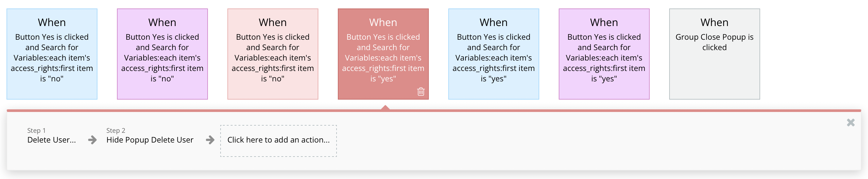This screenshot has width=868, height=179.
Task: Click here to add an action
Action: pyautogui.click(x=278, y=141)
